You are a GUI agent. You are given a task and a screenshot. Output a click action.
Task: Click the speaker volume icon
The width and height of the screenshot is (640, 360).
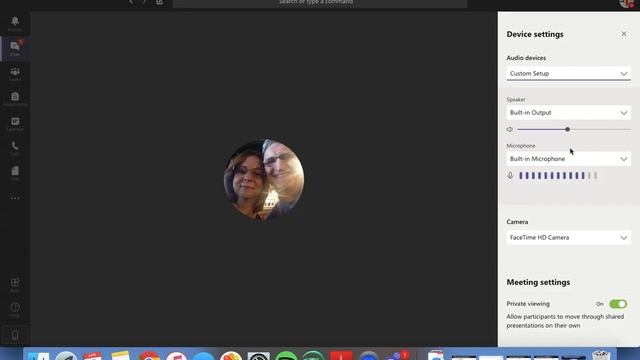(510, 129)
